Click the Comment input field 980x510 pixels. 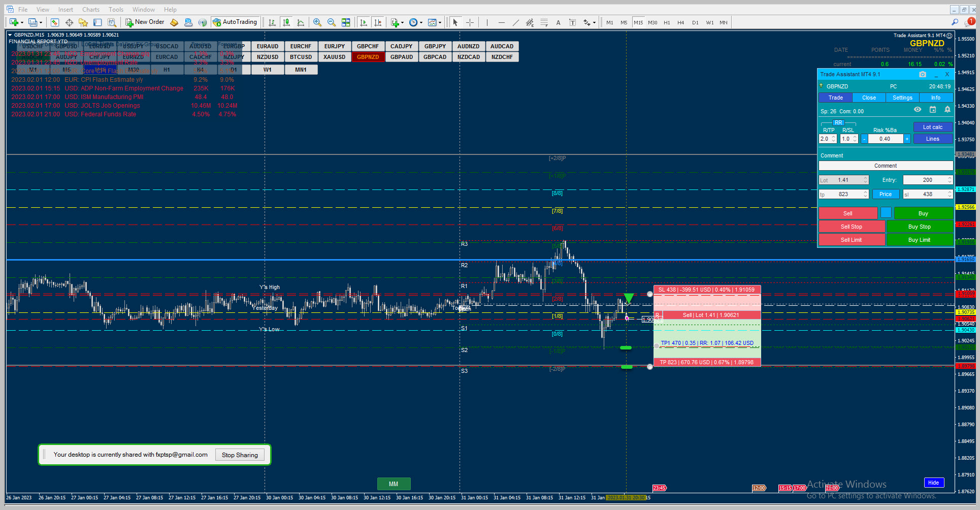pyautogui.click(x=886, y=166)
